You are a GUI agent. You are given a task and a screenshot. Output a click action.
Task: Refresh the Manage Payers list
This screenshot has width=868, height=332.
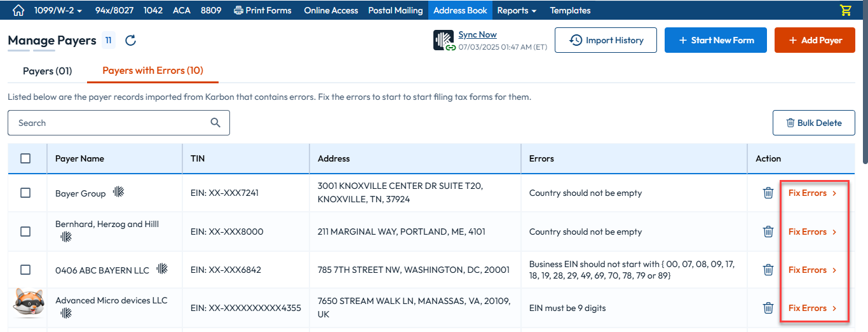tap(130, 41)
